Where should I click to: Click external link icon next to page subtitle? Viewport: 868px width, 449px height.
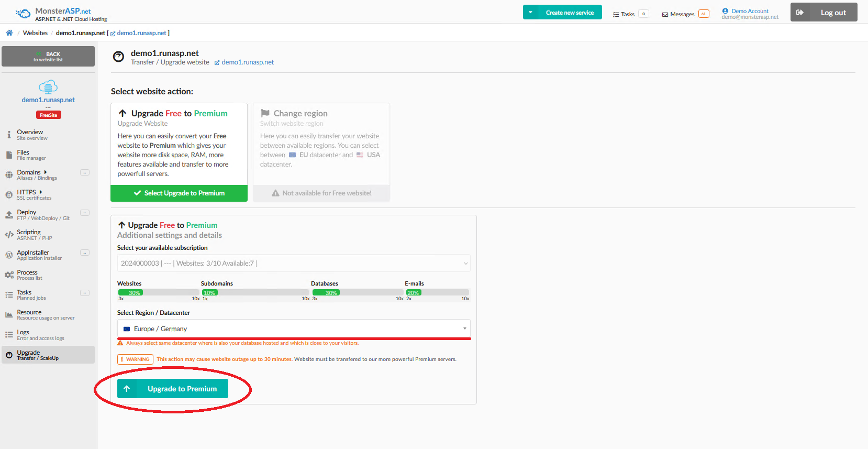click(217, 62)
